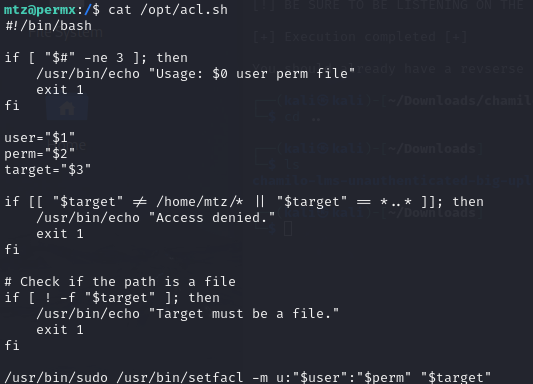Click the "Access denied." message text
This screenshot has height=384, width=533.
[x=212, y=218]
